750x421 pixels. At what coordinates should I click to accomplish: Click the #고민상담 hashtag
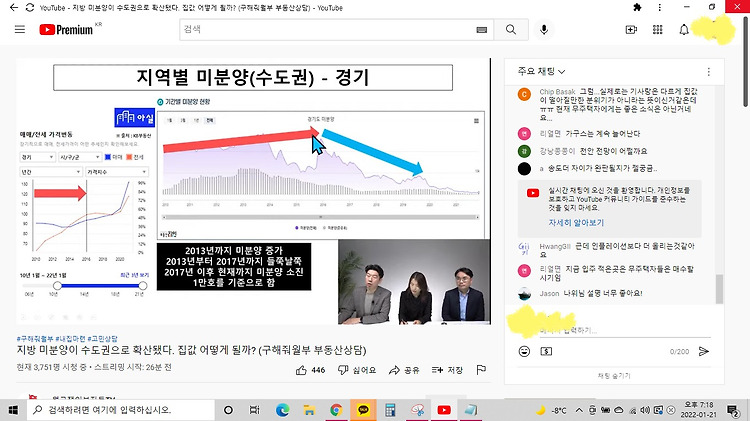coord(103,338)
